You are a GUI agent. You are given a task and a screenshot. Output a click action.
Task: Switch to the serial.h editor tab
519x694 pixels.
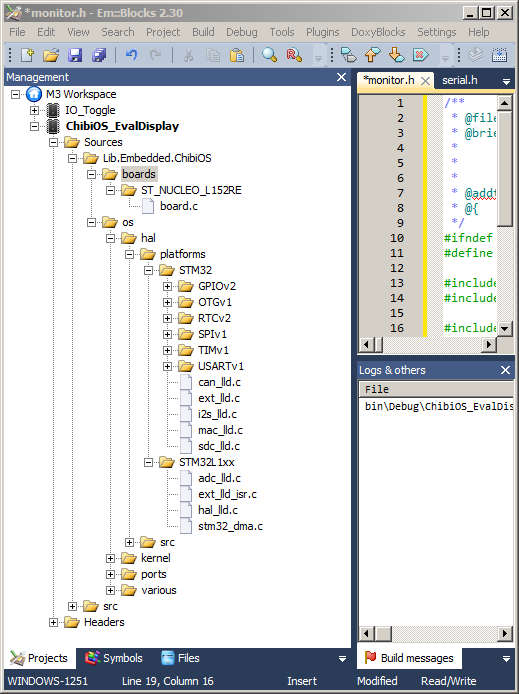coord(460,80)
